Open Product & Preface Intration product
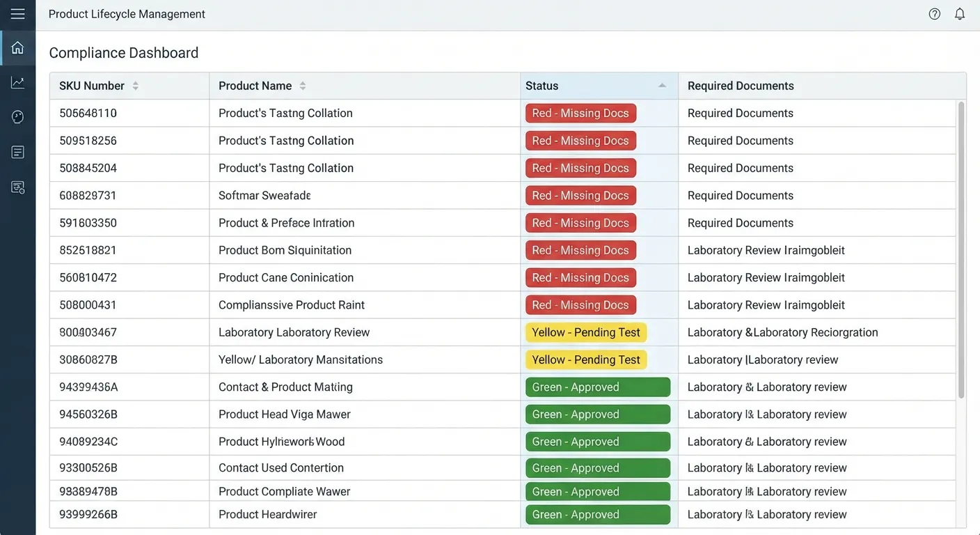Screen dimensions: 980x535 [287, 223]
